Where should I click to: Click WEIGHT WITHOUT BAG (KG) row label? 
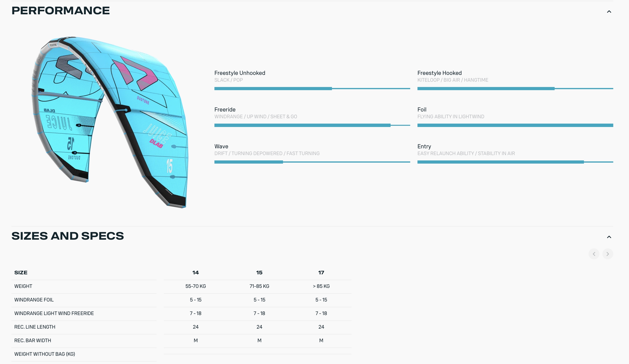point(45,354)
